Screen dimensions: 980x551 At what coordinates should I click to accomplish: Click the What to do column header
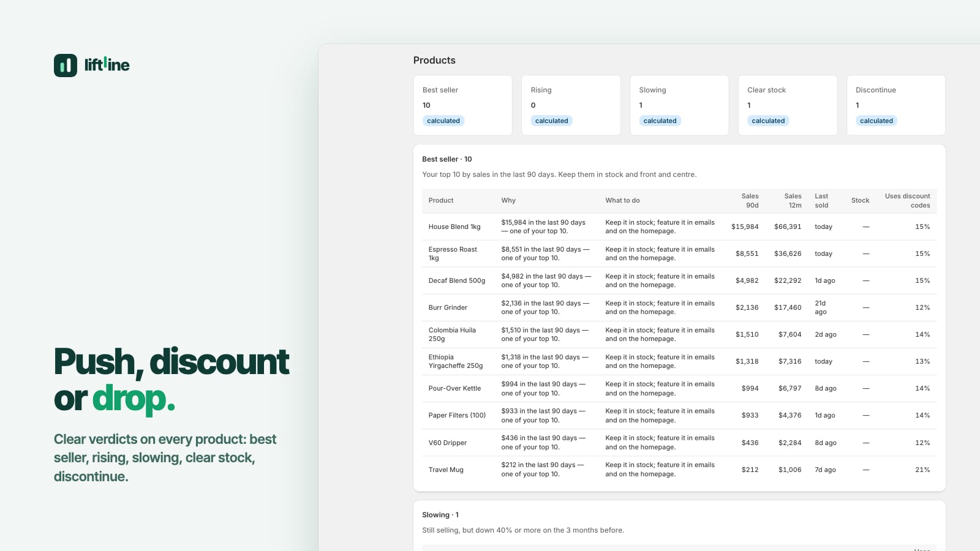point(622,201)
